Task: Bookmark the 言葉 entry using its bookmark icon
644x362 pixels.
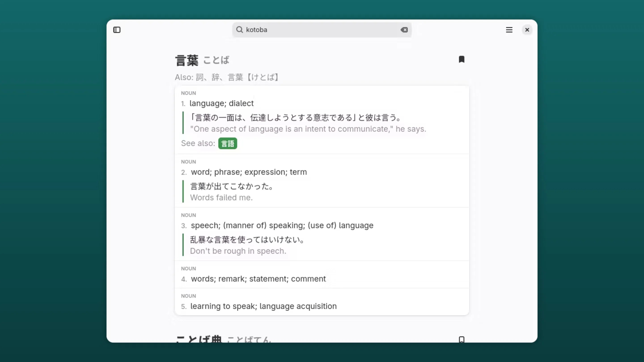Action: click(x=462, y=59)
